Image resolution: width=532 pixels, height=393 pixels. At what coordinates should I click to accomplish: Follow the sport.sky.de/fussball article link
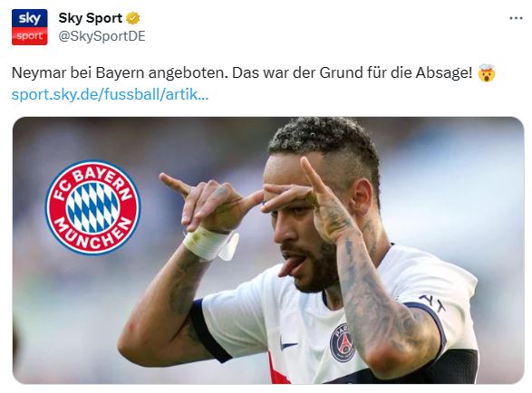(110, 94)
